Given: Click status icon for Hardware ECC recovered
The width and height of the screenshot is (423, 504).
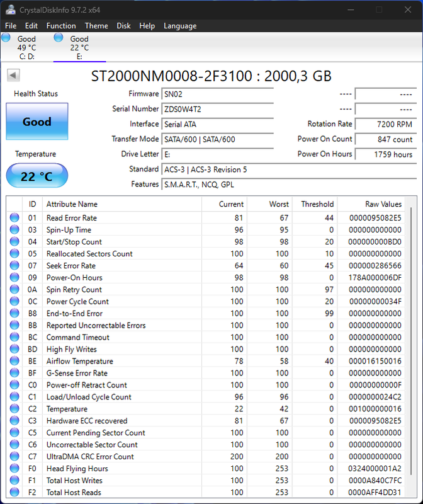Looking at the screenshot, I should tap(14, 420).
